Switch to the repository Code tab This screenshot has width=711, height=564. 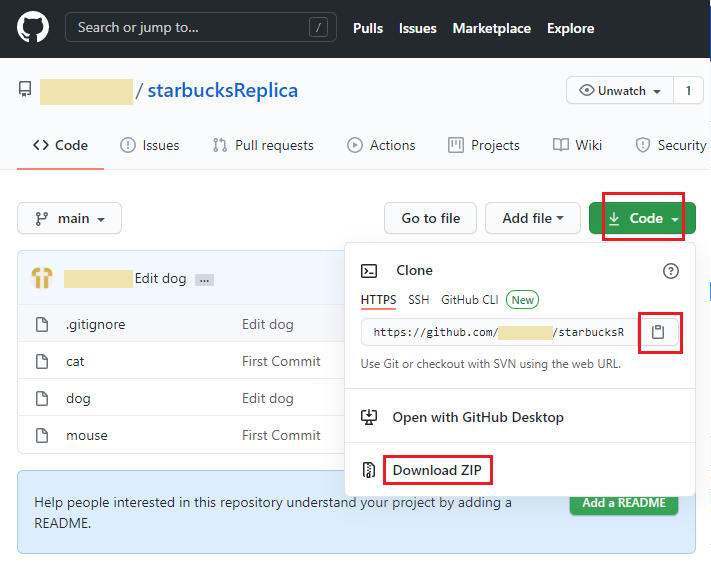pyautogui.click(x=60, y=145)
